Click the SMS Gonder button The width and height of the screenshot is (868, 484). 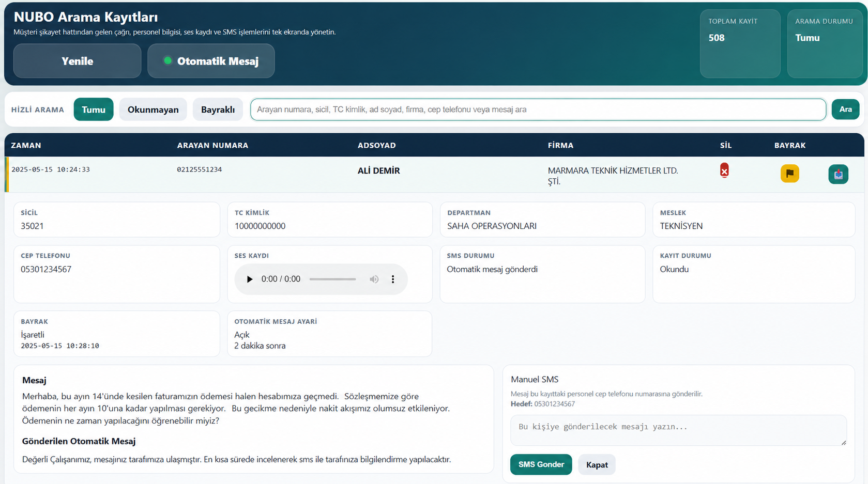(541, 464)
